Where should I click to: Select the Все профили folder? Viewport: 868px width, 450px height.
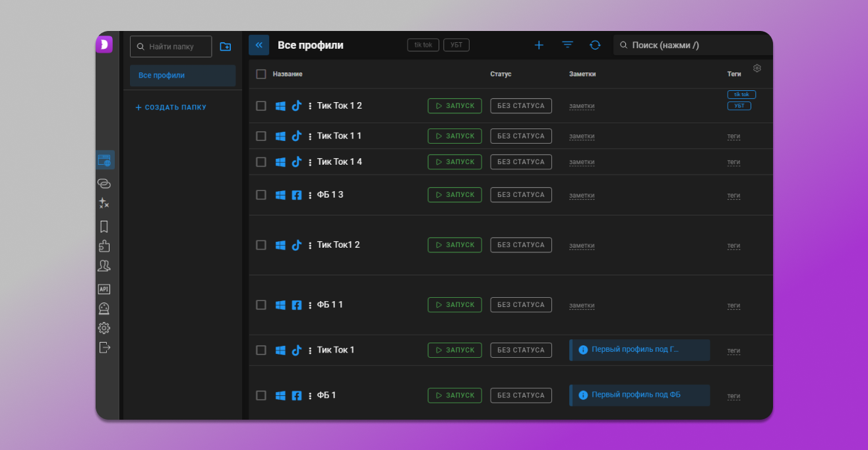point(182,76)
